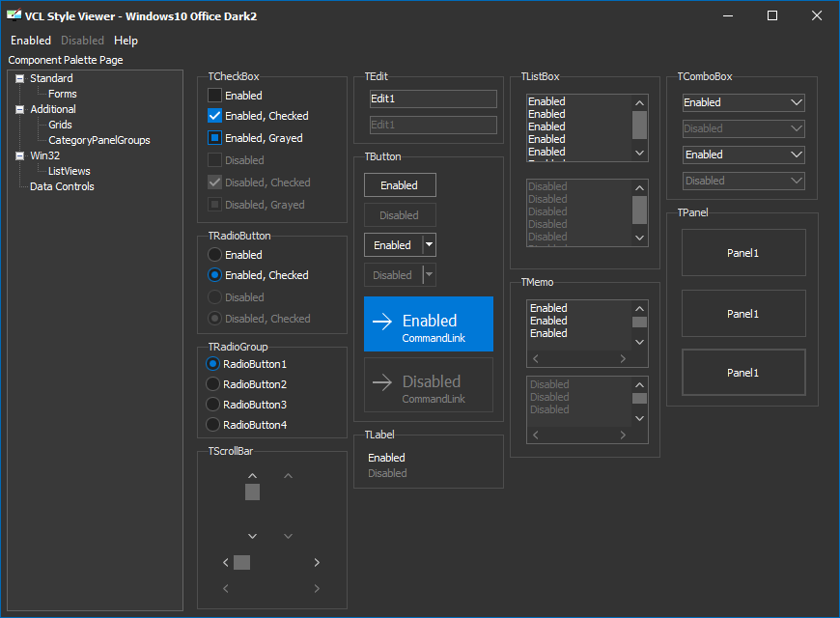Click the Enabled split button
This screenshot has height=618, width=840.
pyautogui.click(x=393, y=245)
